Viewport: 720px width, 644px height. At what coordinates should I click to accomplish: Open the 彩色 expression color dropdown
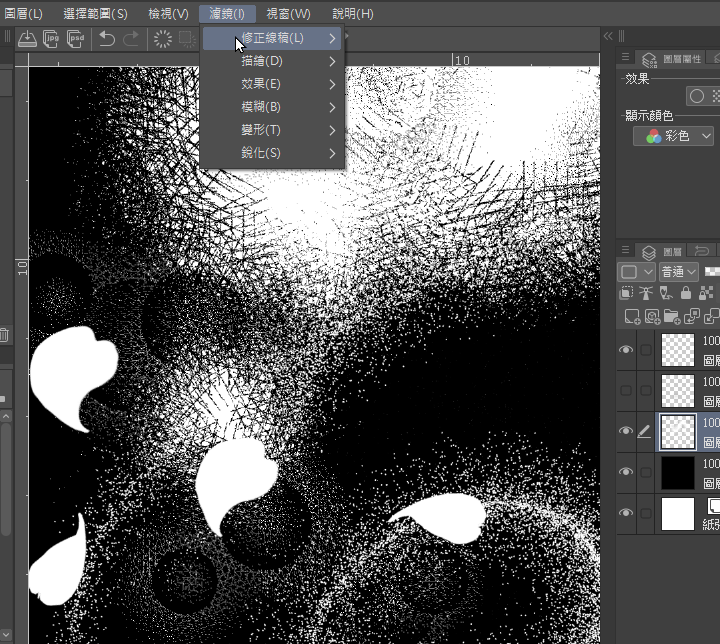(x=674, y=136)
